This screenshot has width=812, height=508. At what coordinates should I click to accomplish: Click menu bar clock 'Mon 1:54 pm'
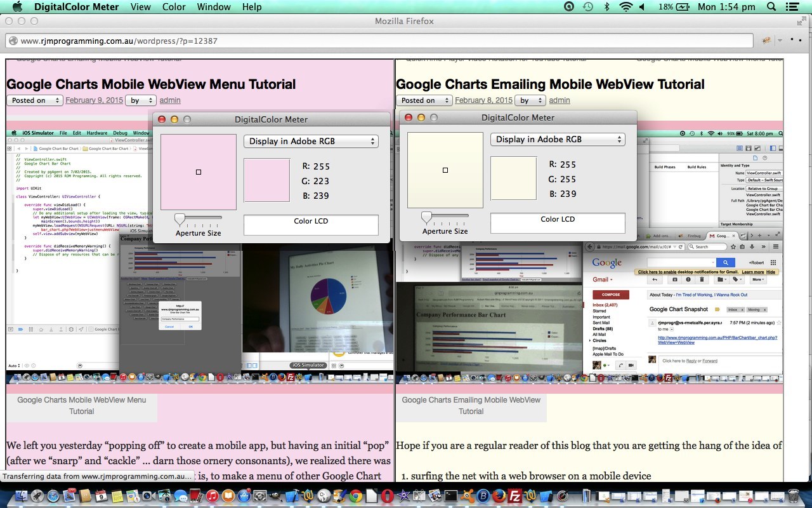click(x=726, y=7)
